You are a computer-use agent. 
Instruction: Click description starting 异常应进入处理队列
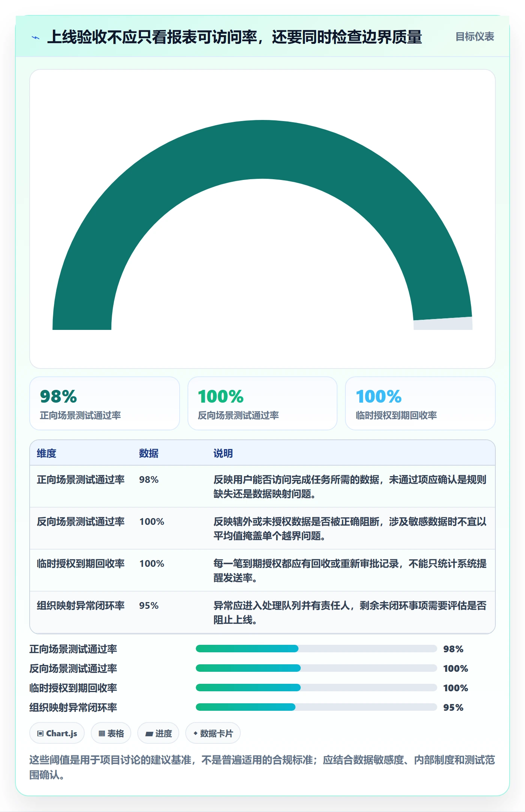click(350, 613)
